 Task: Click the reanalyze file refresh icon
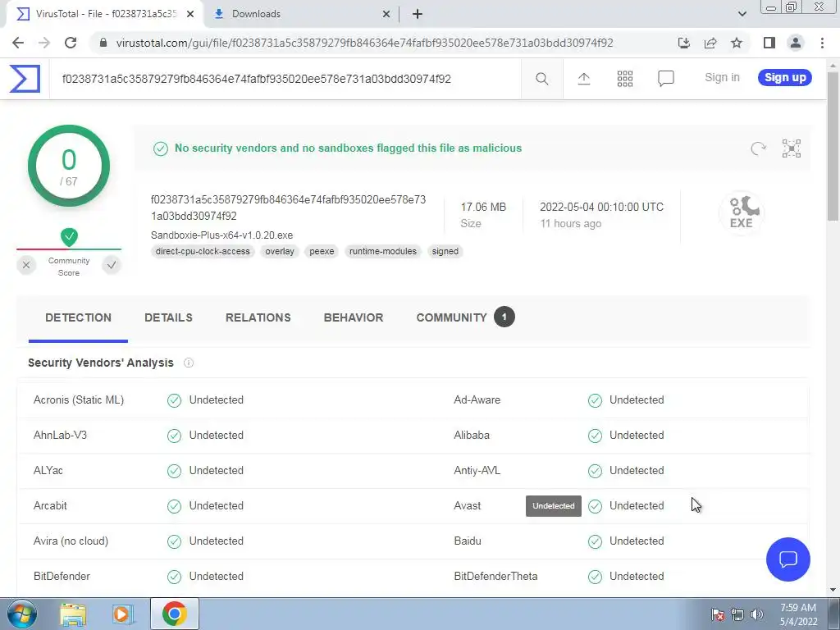pos(758,148)
